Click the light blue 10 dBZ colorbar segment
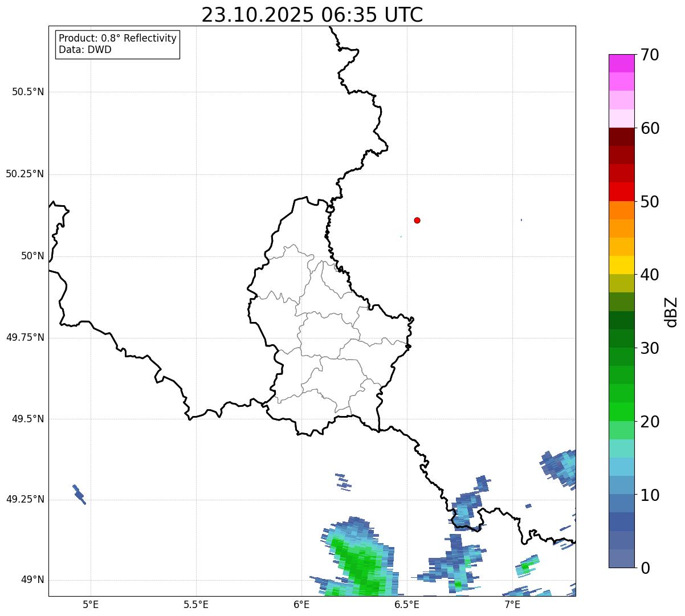The height and width of the screenshot is (616, 685). click(621, 485)
